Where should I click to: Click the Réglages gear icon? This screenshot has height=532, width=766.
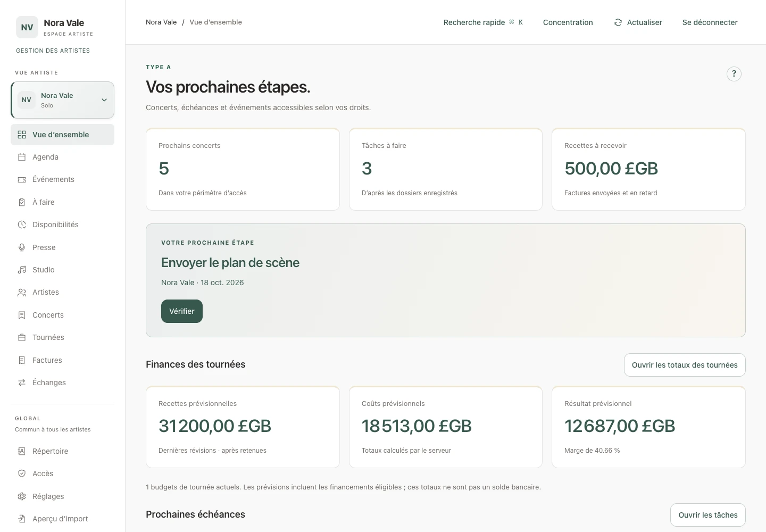click(x=22, y=496)
